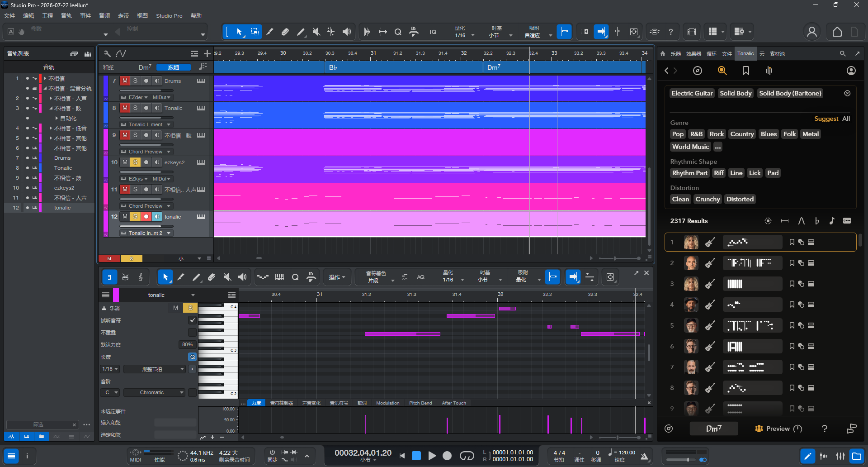Open the 音轨 menu

coord(66,15)
